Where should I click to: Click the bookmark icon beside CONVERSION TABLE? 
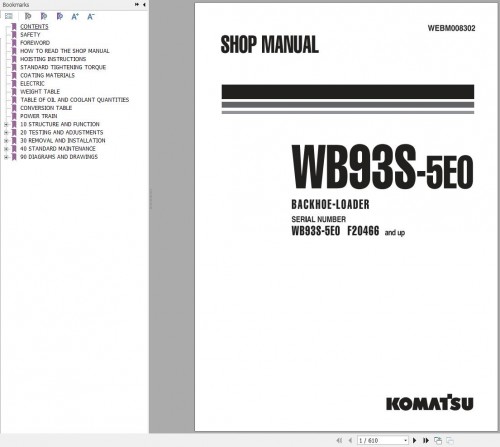14,108
